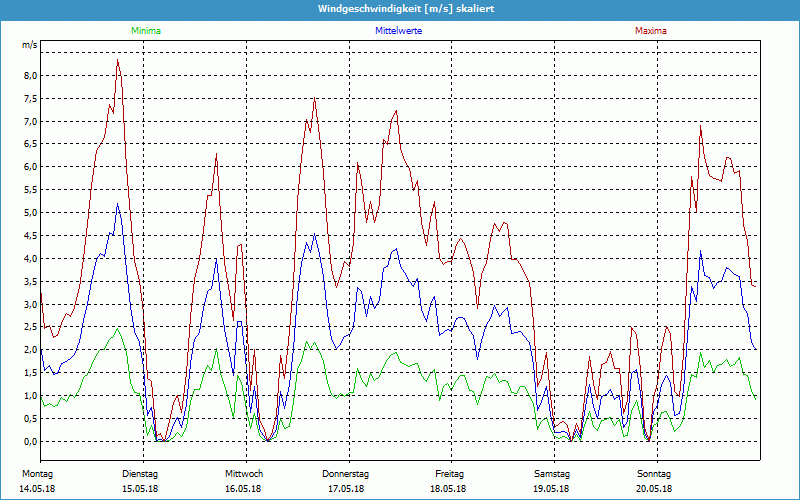Click the green Minima peak on Monday
Viewport: 800px width, 500px height.
(117, 329)
